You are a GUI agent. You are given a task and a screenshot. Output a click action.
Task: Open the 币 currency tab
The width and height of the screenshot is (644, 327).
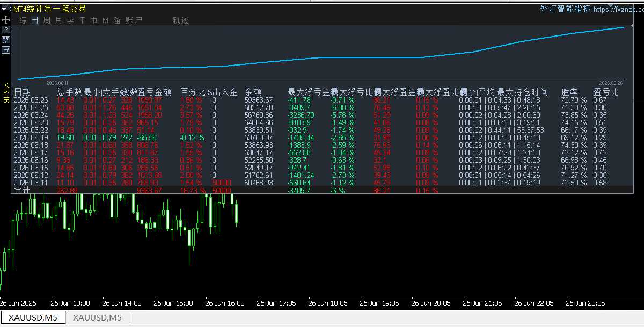[x=94, y=20]
